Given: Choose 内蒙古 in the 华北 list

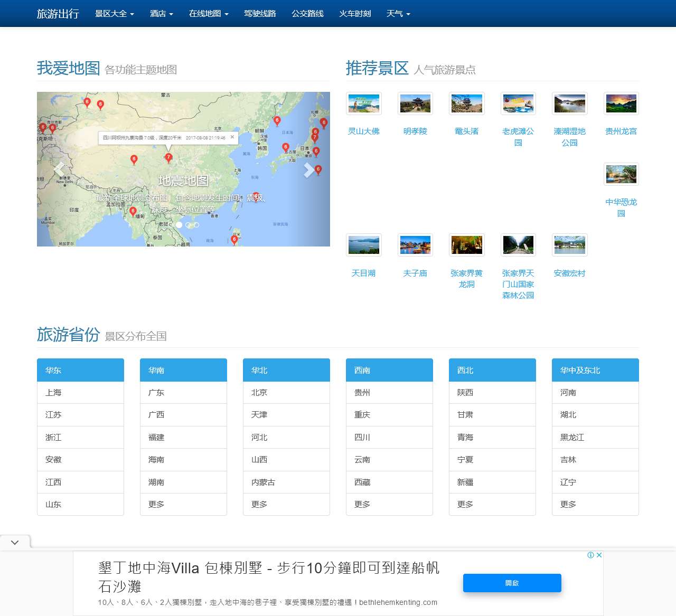Looking at the screenshot, I should (x=286, y=482).
